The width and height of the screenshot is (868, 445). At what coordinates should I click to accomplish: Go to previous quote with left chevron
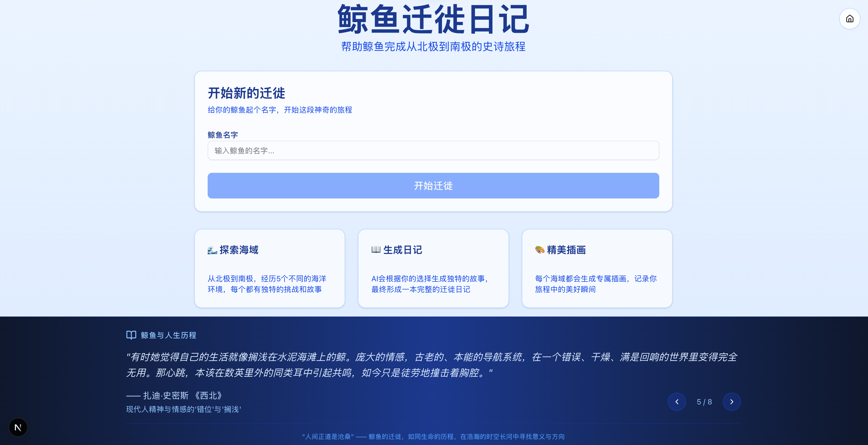677,401
